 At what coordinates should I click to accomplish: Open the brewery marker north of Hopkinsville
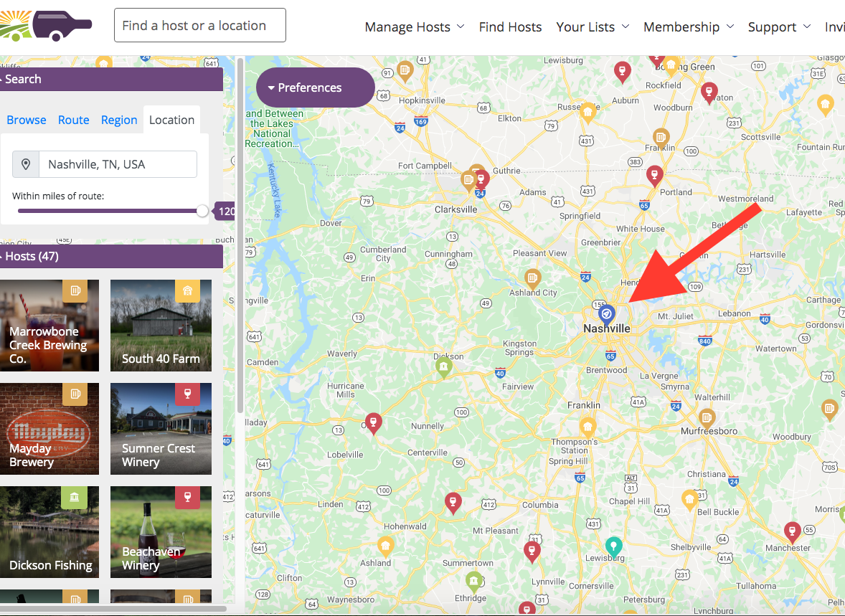coord(405,70)
